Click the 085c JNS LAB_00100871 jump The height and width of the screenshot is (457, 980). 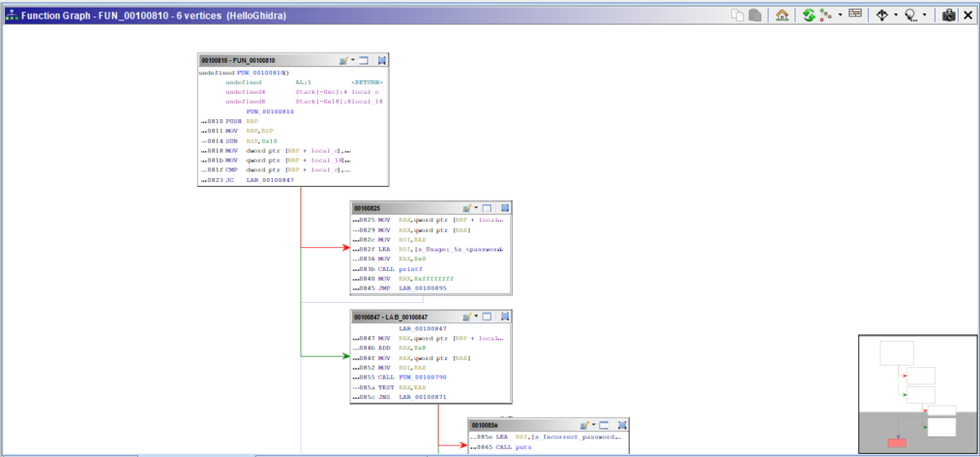[x=400, y=397]
